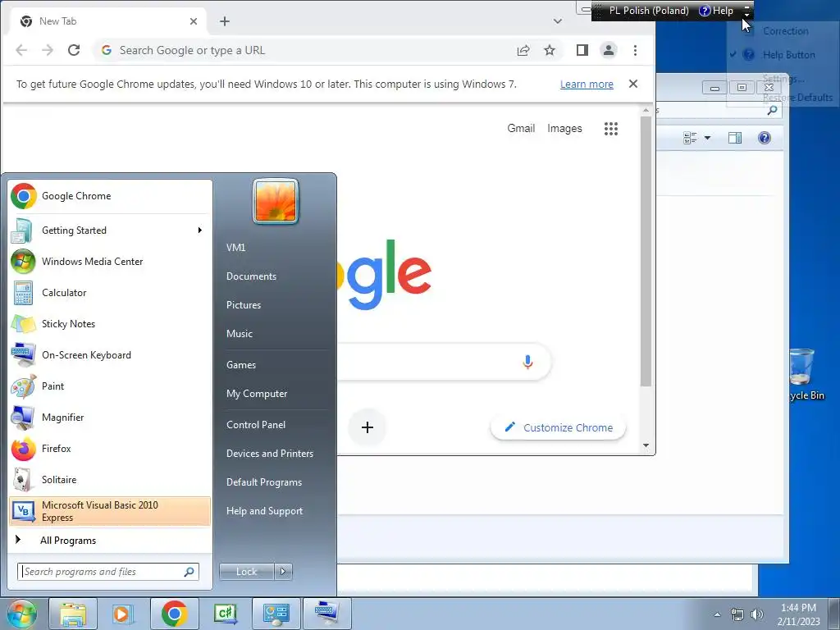Viewport: 840px width, 630px height.
Task: Click the volume speaker tray icon
Action: [x=756, y=614]
